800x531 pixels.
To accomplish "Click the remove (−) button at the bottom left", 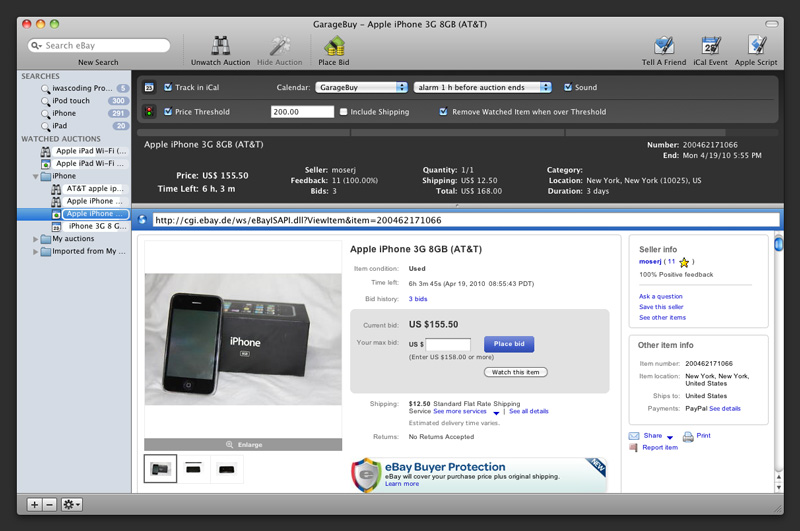I will pyautogui.click(x=49, y=504).
